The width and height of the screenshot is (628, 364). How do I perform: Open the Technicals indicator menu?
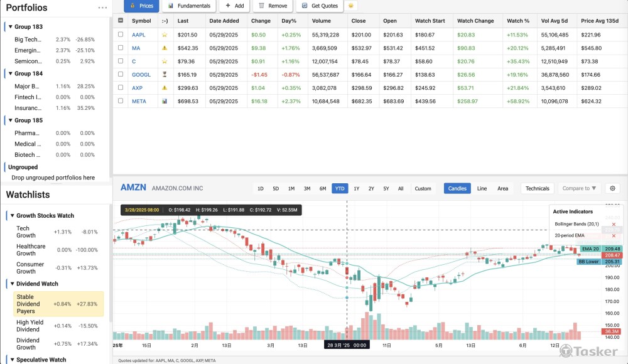click(537, 188)
